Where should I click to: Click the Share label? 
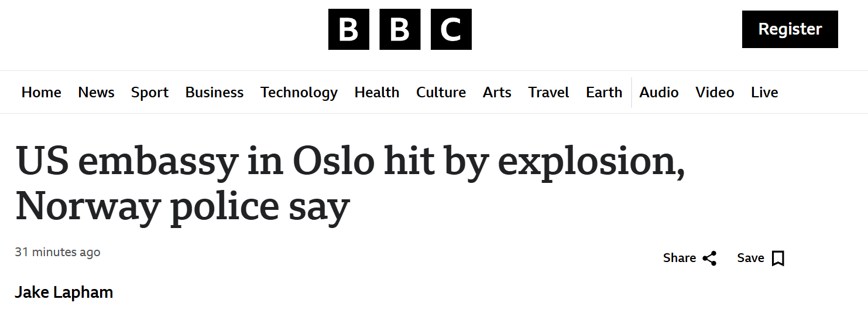pyautogui.click(x=680, y=259)
